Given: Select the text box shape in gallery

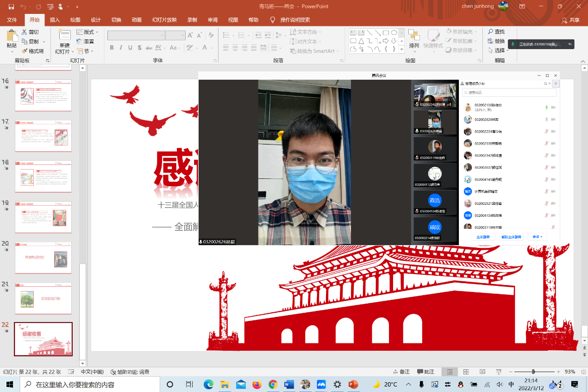Looking at the screenshot, I should click(353, 32).
